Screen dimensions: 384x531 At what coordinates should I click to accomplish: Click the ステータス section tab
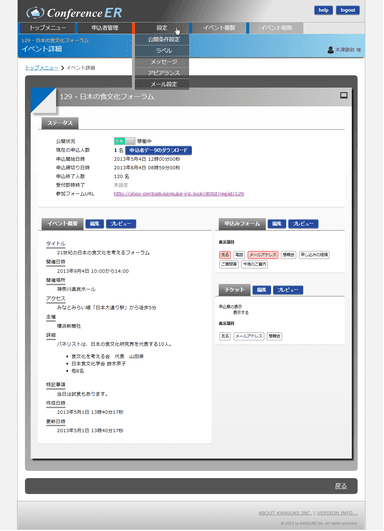pyautogui.click(x=60, y=123)
